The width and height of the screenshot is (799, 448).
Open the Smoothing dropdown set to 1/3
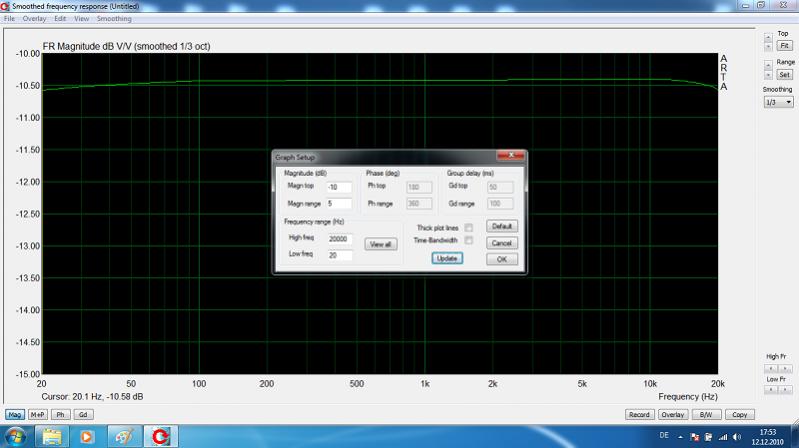coord(778,102)
